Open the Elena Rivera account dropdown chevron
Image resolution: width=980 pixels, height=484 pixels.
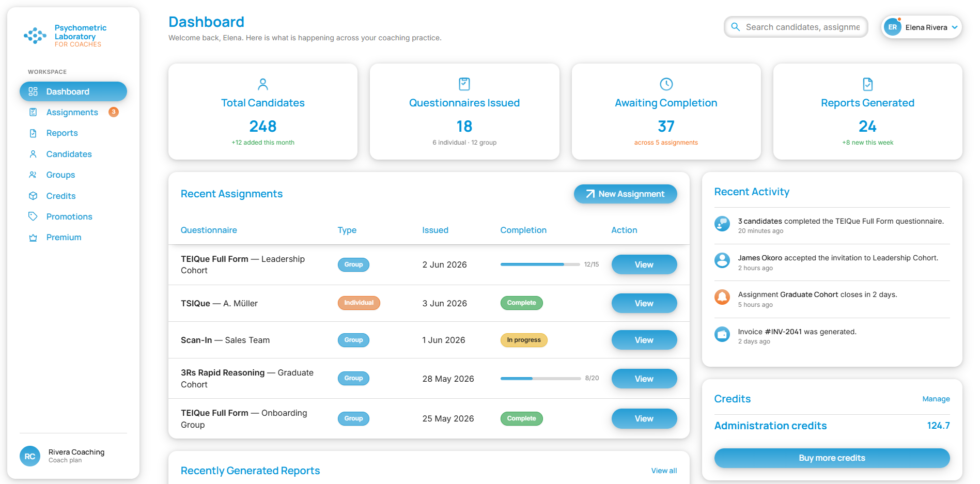tap(955, 27)
